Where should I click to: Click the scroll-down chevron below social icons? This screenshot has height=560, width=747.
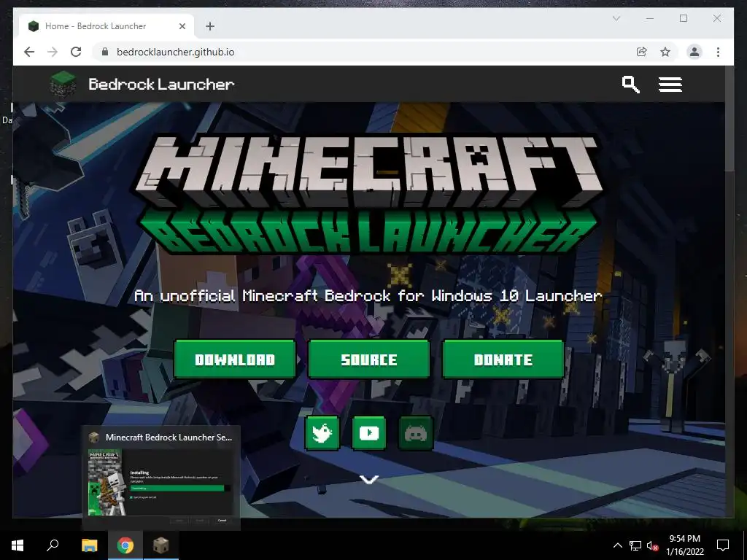[x=369, y=479]
